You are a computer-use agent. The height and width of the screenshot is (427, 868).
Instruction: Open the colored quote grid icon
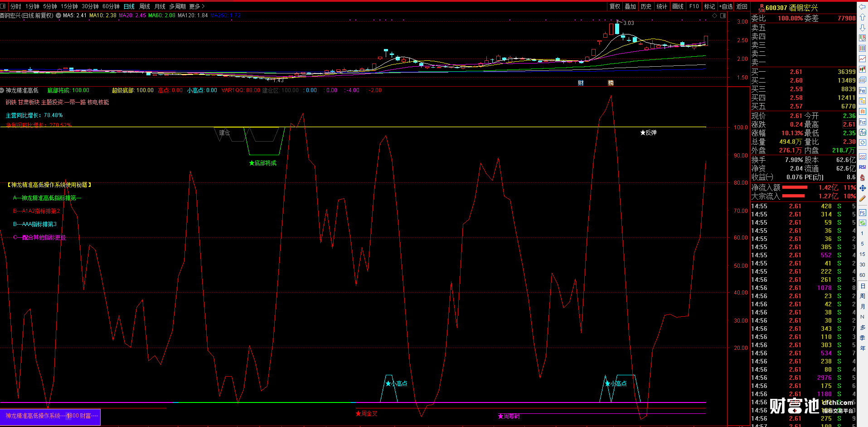point(862,49)
